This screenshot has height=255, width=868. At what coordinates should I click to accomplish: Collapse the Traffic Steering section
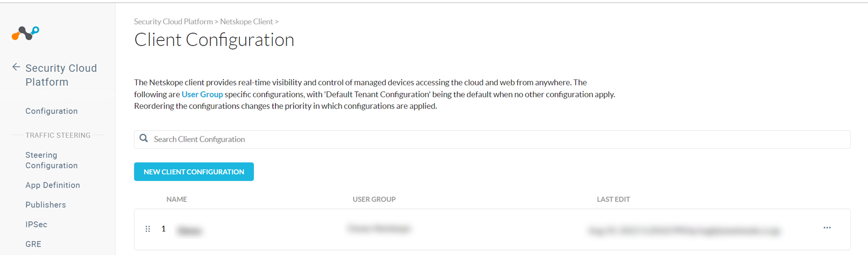tap(58, 135)
